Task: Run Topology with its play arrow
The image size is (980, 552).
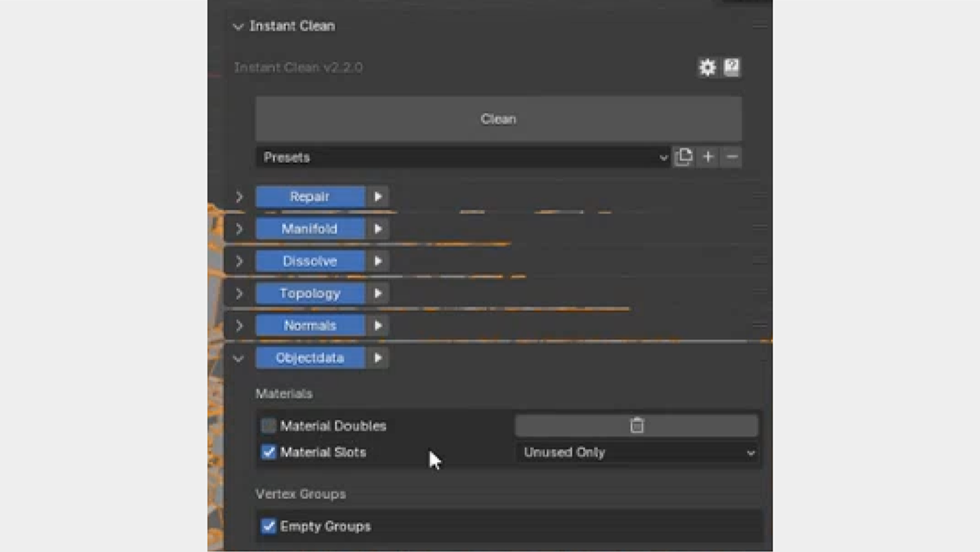Action: point(377,293)
